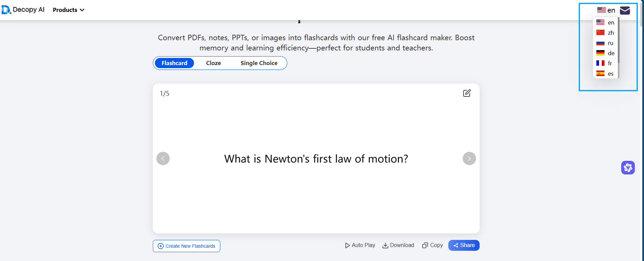Expand the Products dropdown menu
644x261 pixels.
pos(68,10)
